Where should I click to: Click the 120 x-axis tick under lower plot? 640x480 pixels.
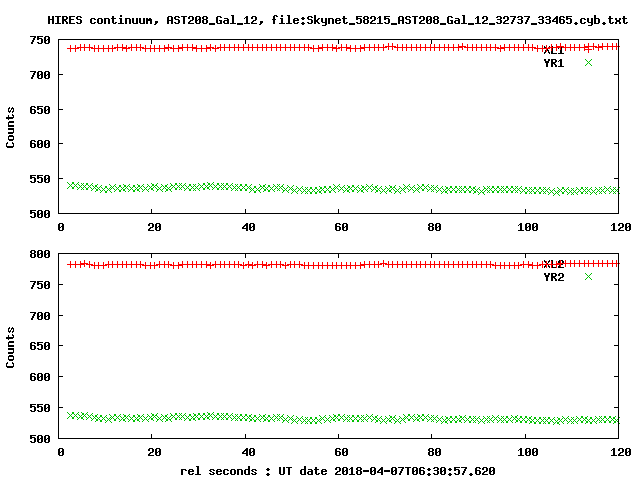[621, 452]
